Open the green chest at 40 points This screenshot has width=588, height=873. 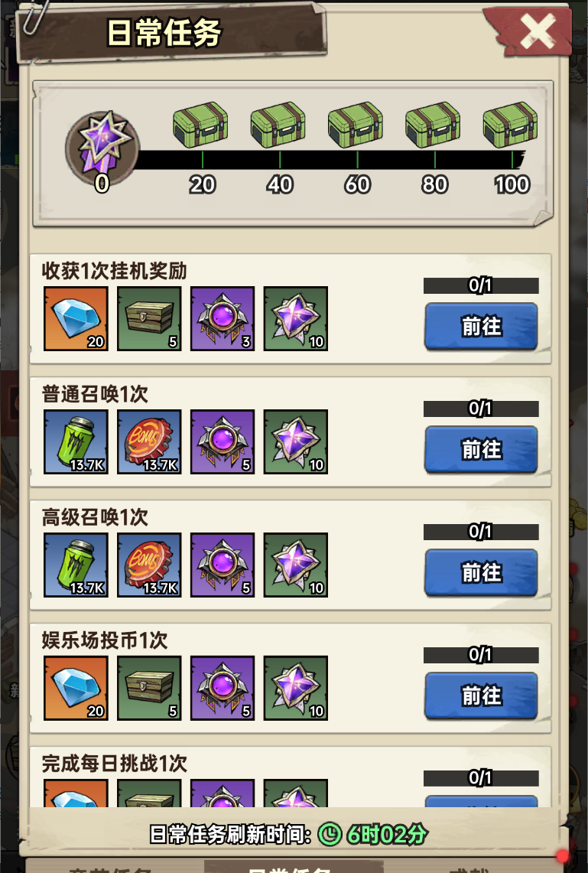[278, 125]
